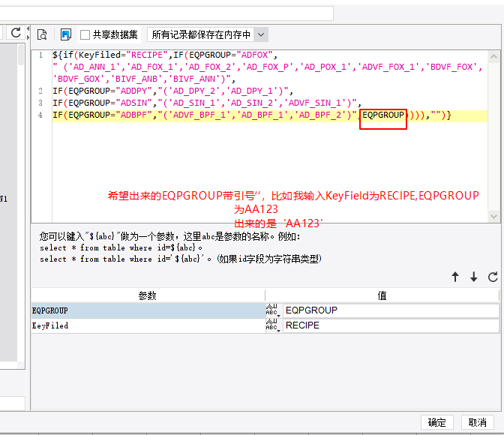Select the KeyFiled parameter row

point(148,325)
